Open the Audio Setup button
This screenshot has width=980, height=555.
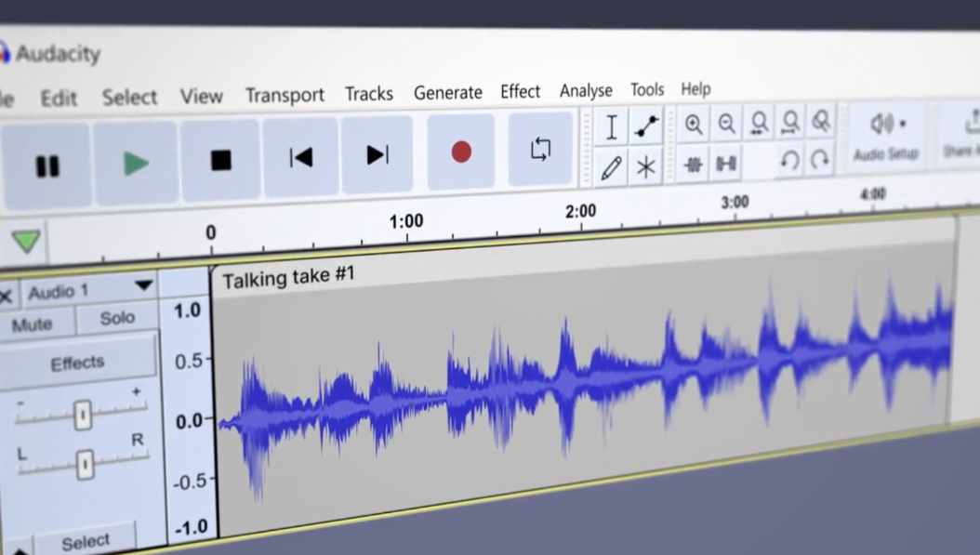click(x=887, y=135)
